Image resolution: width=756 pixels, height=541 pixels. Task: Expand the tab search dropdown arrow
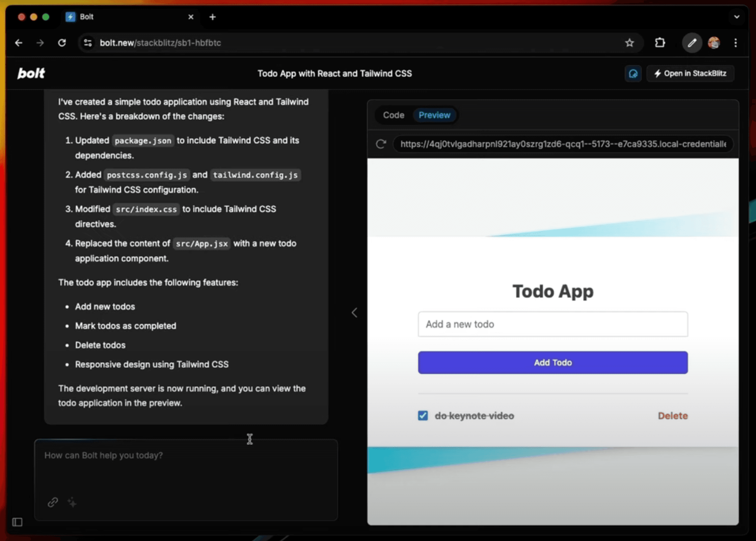[737, 17]
